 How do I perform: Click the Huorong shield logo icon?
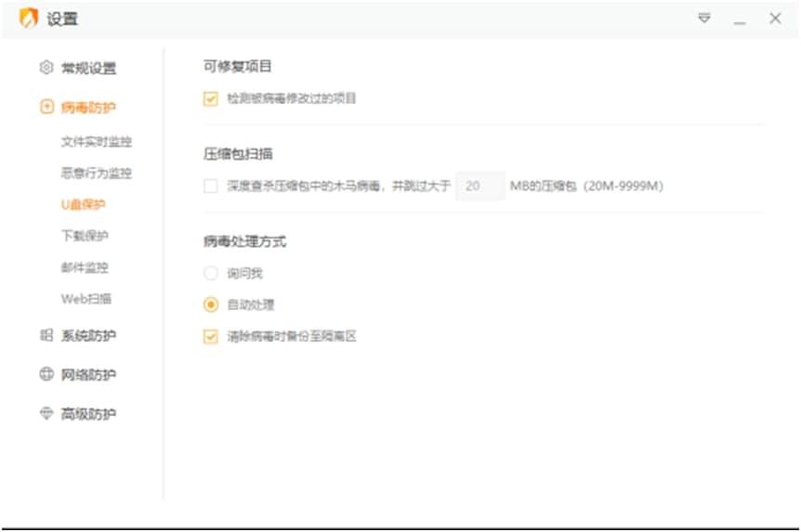(x=29, y=19)
